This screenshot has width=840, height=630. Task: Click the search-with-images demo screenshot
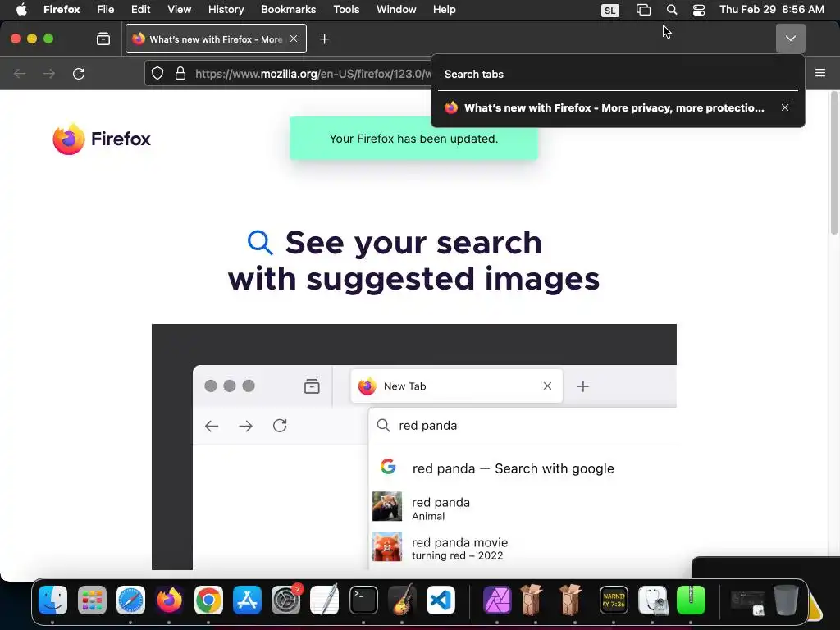[x=414, y=447]
